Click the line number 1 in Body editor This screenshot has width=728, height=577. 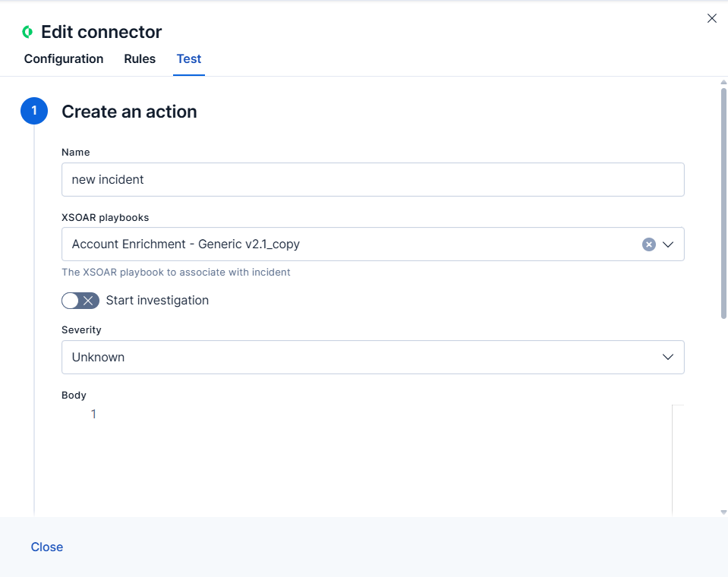[x=93, y=414]
